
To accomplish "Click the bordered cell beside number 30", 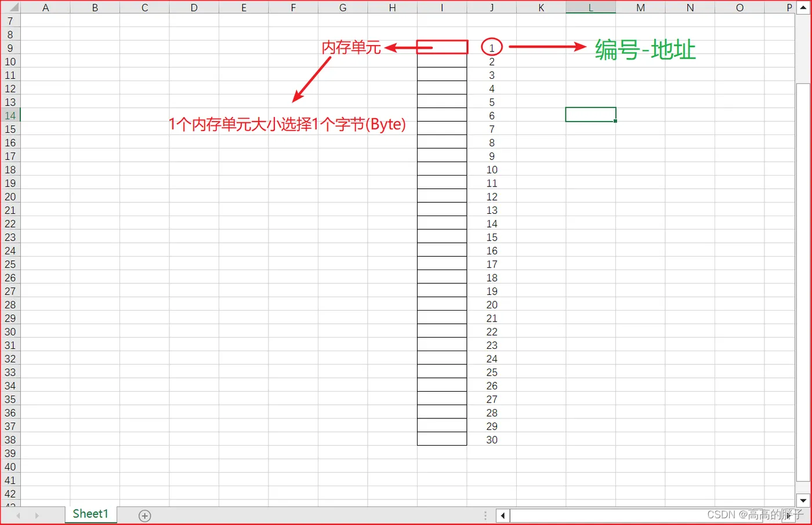I will [442, 439].
